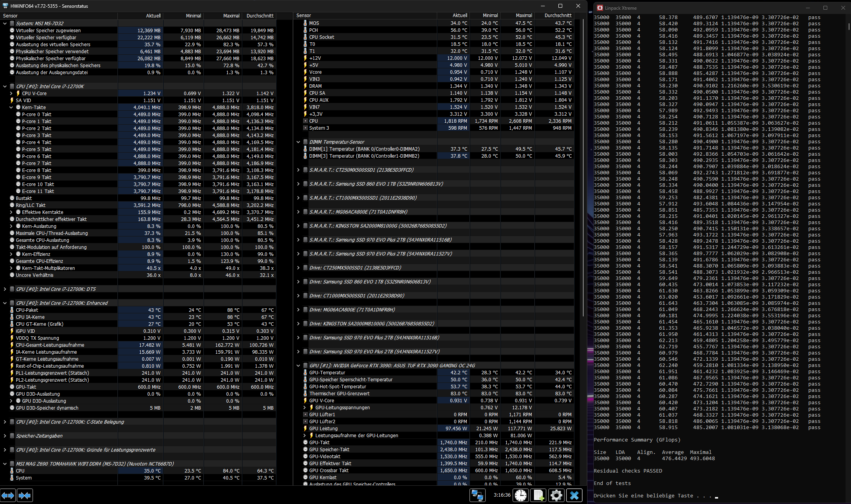Expand Samsung SSD 860 EVO S.M.A.R.T. group
The width and height of the screenshot is (851, 504).
point(298,184)
